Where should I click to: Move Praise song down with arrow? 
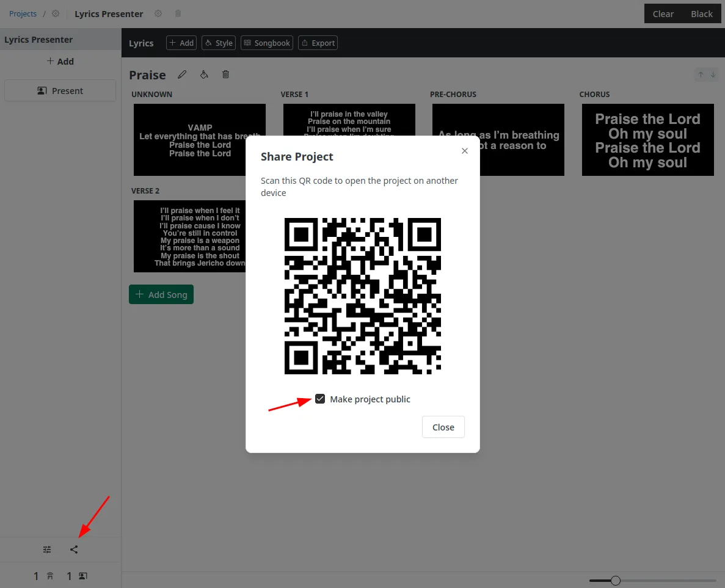click(713, 74)
